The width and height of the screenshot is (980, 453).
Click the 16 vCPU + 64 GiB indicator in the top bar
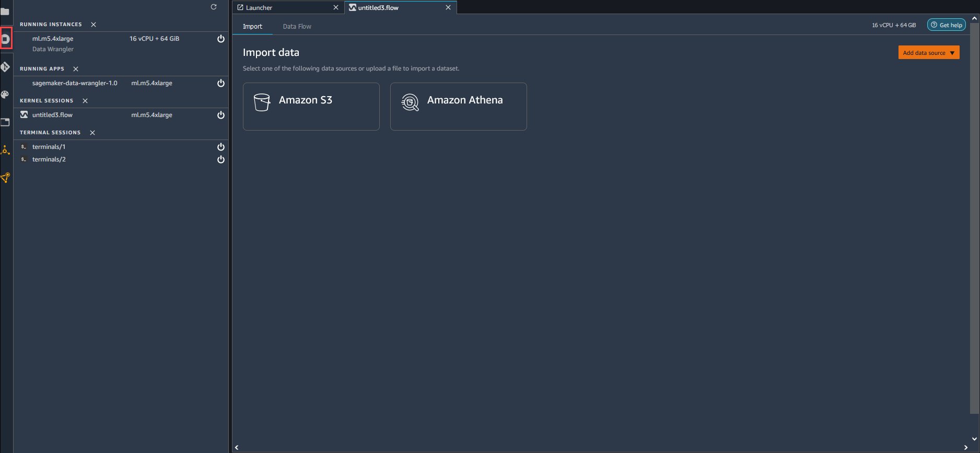(x=894, y=25)
